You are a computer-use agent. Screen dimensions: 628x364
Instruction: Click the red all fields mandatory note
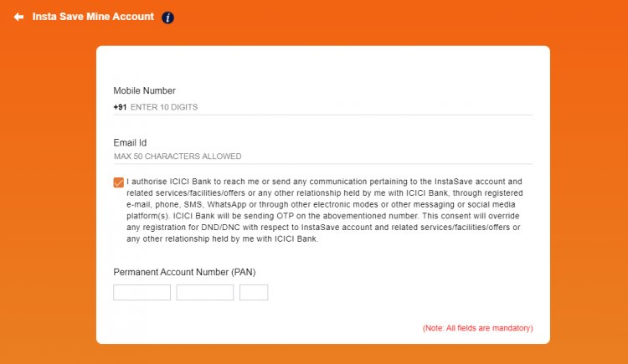477,328
